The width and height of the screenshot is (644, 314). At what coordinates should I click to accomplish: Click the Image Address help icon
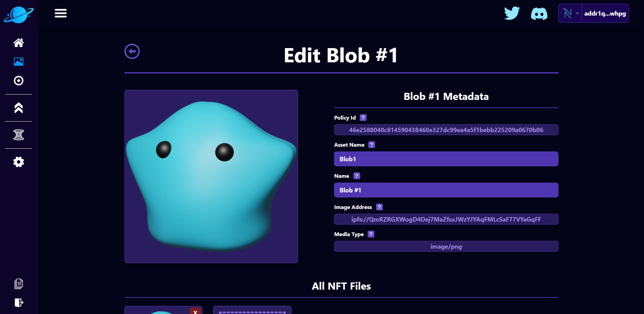coord(379,207)
